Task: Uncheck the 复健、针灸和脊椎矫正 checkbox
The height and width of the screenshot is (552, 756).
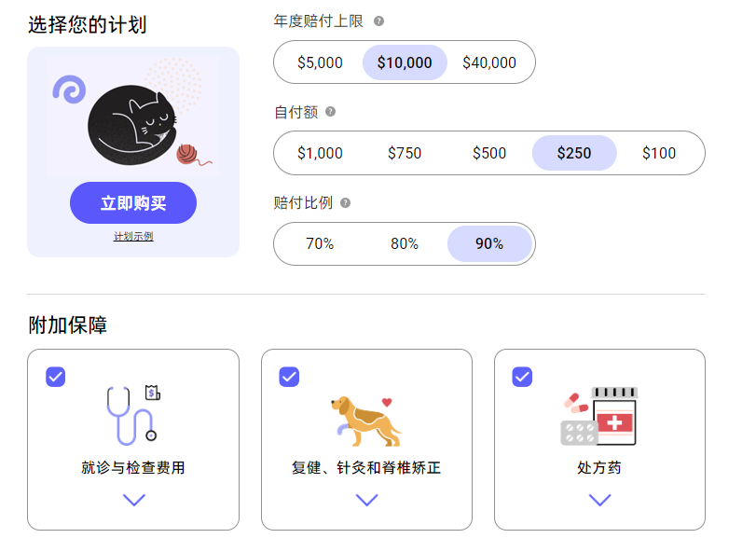Action: pyautogui.click(x=289, y=377)
